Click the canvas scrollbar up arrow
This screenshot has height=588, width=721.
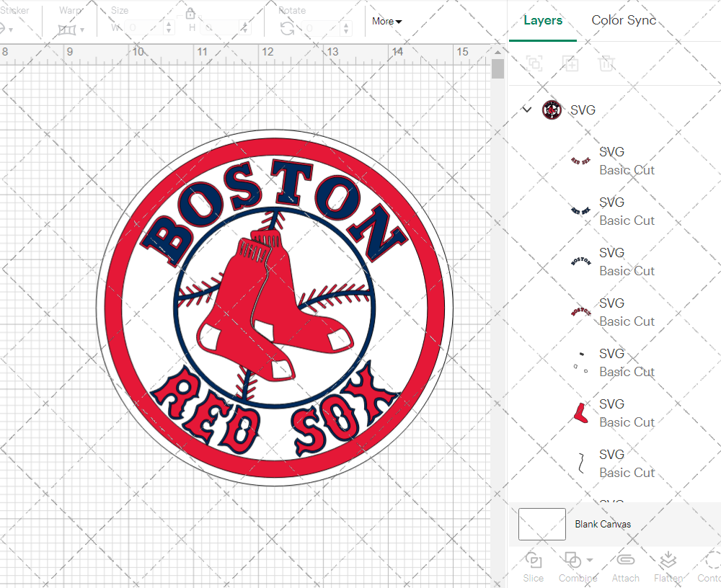(497, 53)
